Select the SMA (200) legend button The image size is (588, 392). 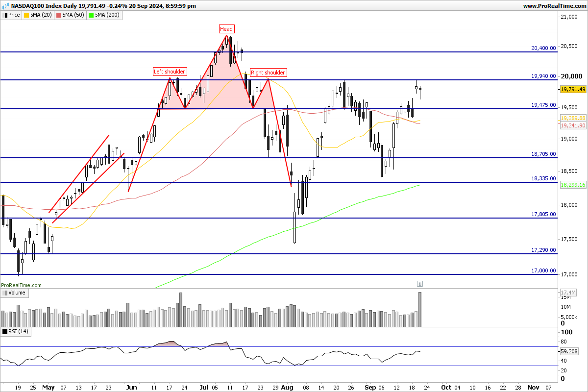(104, 15)
